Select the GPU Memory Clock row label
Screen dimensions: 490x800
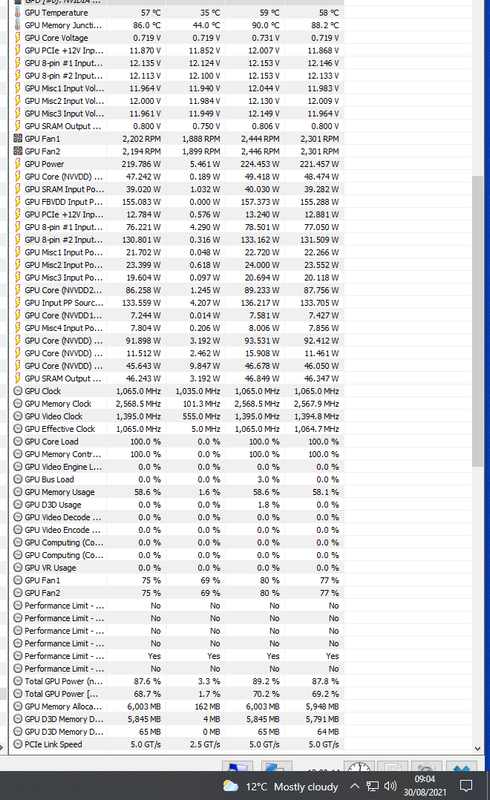coord(58,404)
